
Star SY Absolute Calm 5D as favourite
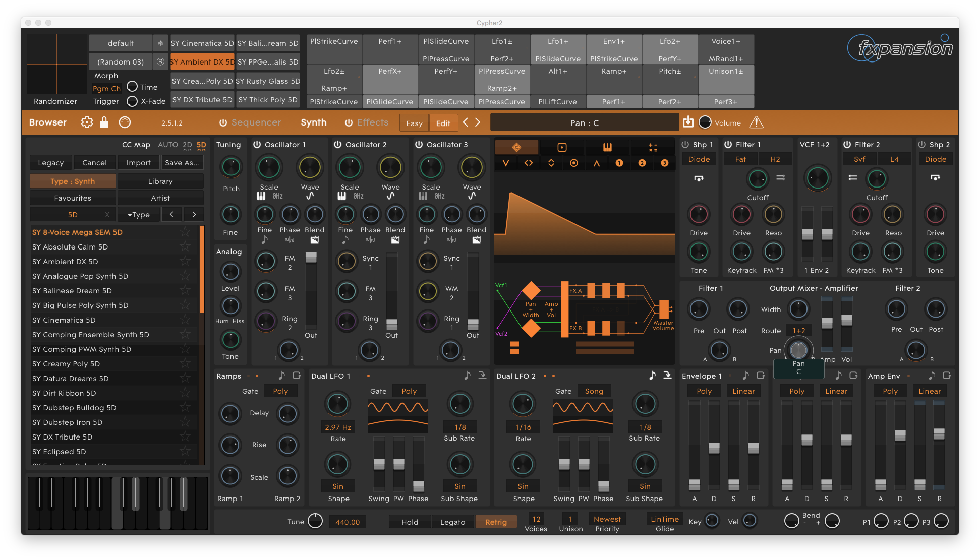point(185,246)
